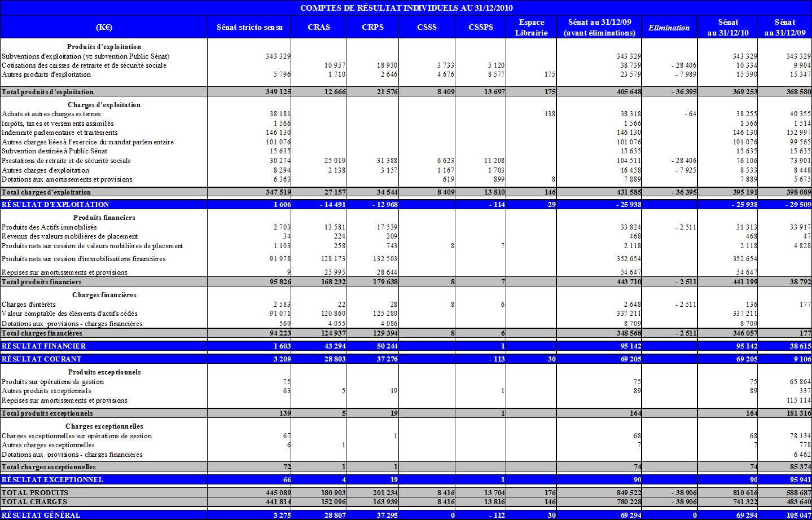Screen dimensions: 812x520
Task: Click the 'TOTAL CHARGES' row label
Action: coord(34,502)
